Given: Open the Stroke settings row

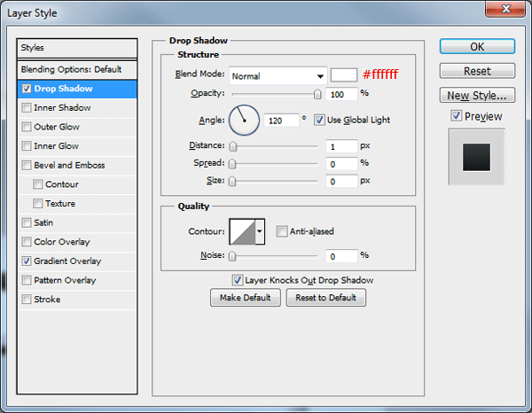Looking at the screenshot, I should pos(77,300).
